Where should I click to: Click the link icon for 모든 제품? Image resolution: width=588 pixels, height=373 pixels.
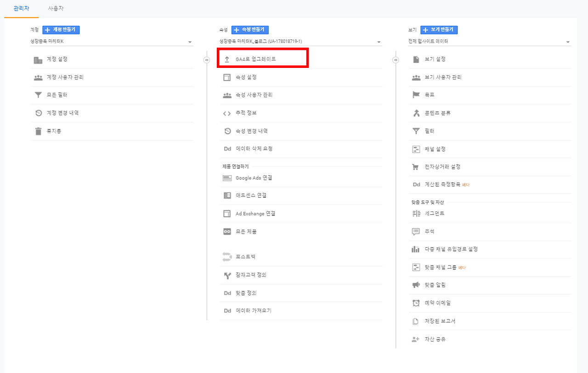(x=227, y=232)
